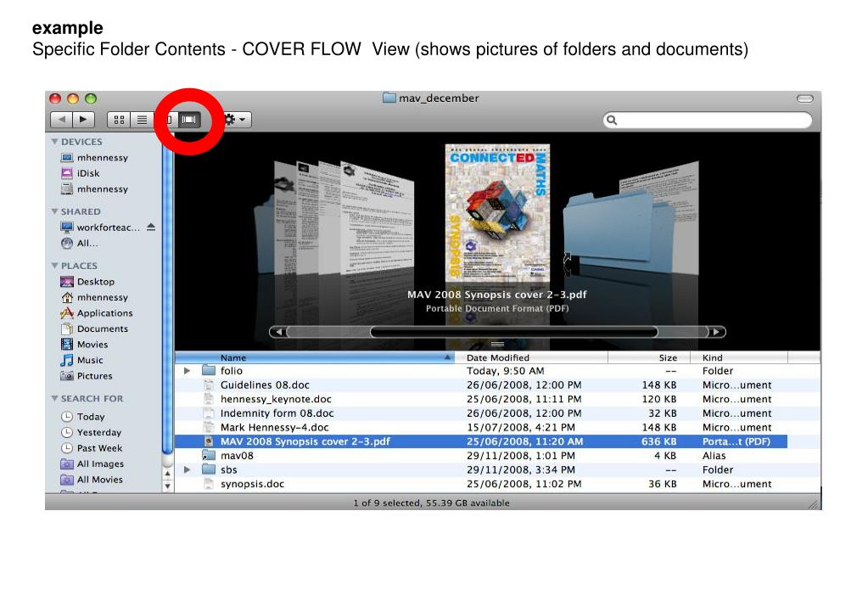This screenshot has height=601, width=868.
Task: Click the mav_december title folder icon
Action: click(389, 98)
